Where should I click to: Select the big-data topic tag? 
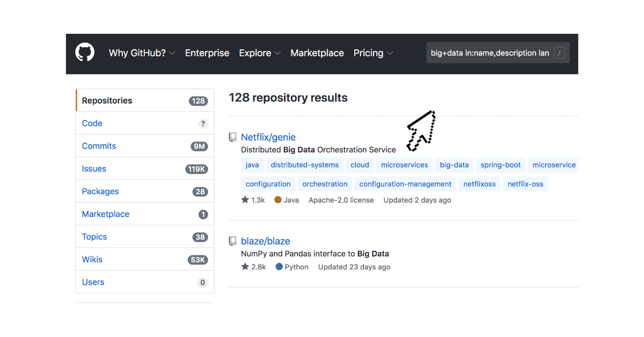pyautogui.click(x=454, y=165)
